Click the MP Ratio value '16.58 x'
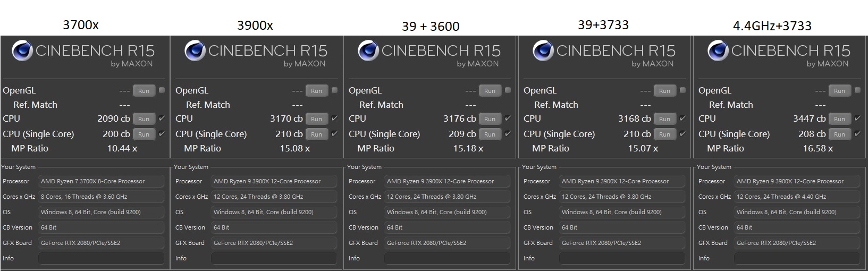Image resolution: width=868 pixels, height=271 pixels. point(818,149)
